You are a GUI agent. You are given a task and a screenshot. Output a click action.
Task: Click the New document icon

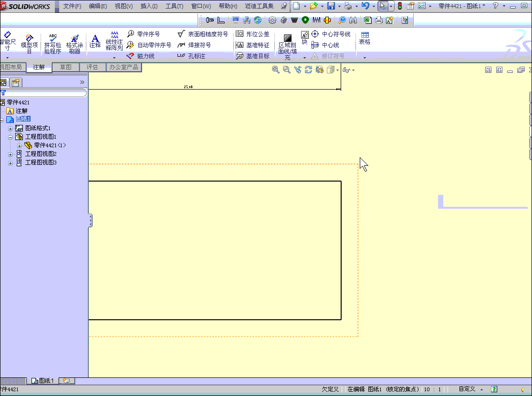coord(296,6)
